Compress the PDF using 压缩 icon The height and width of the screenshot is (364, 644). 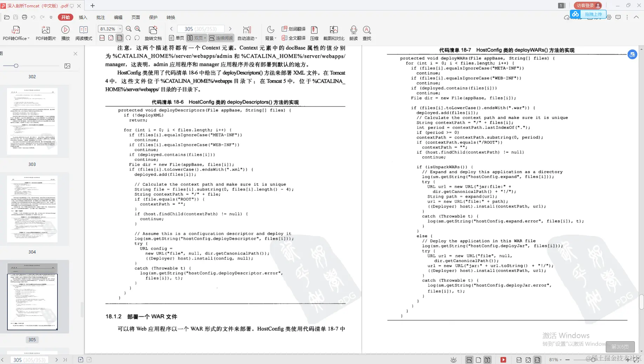(314, 33)
